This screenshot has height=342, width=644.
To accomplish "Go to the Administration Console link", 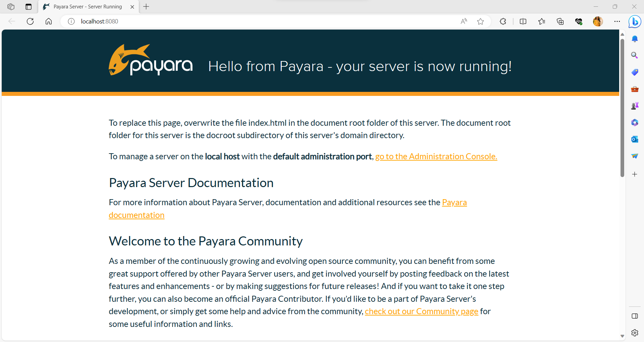I will click(436, 157).
